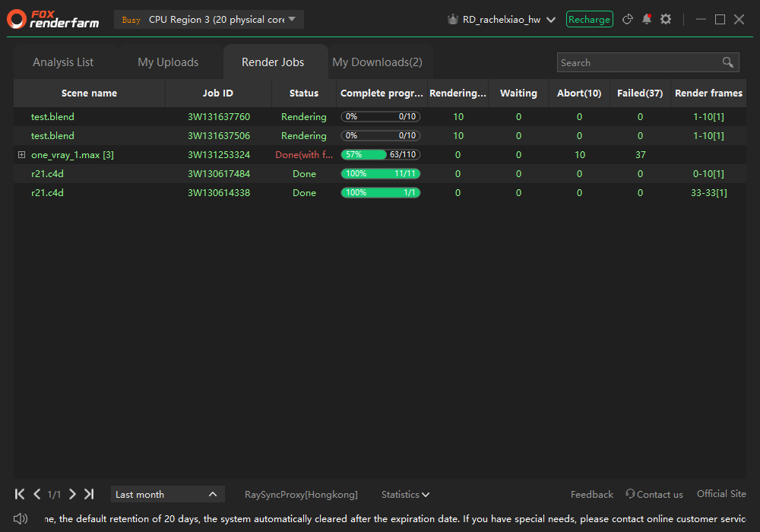Open the Last month period dropdown
The image size is (760, 532).
(x=168, y=494)
